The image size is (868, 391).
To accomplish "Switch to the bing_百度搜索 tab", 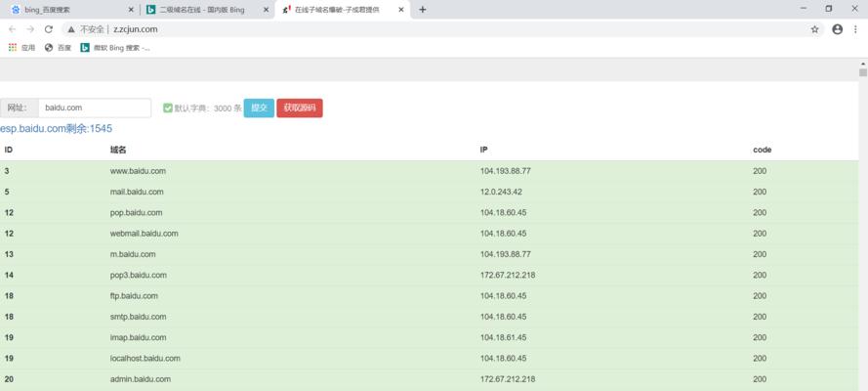I will click(x=72, y=10).
